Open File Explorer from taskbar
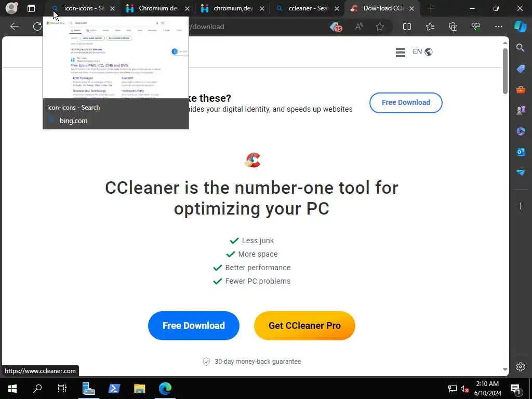The width and height of the screenshot is (532, 399). pos(139,389)
